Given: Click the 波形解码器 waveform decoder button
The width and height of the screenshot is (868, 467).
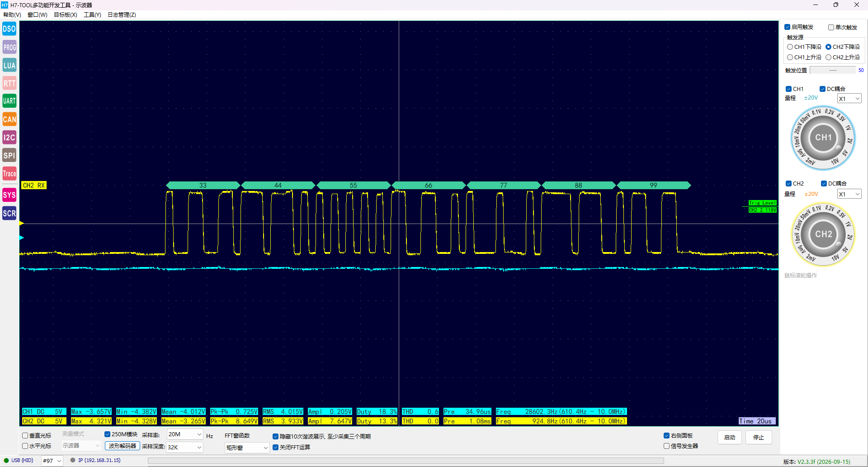Looking at the screenshot, I should tap(123, 446).
